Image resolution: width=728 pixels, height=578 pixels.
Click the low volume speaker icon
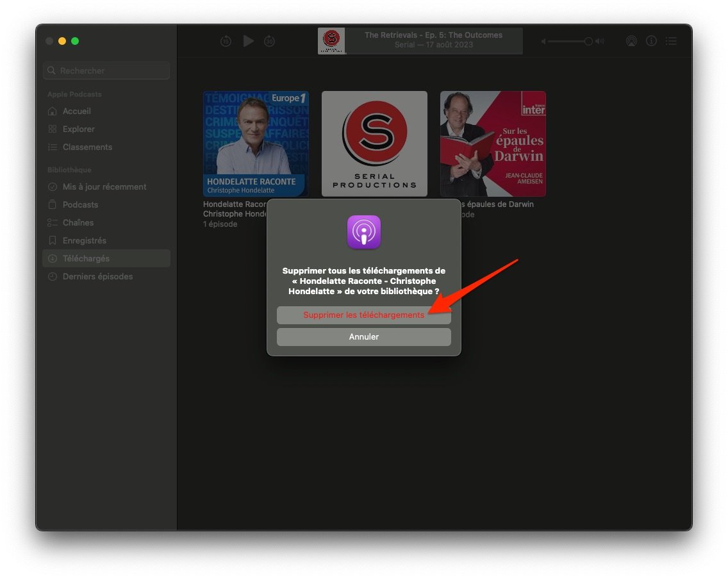543,41
